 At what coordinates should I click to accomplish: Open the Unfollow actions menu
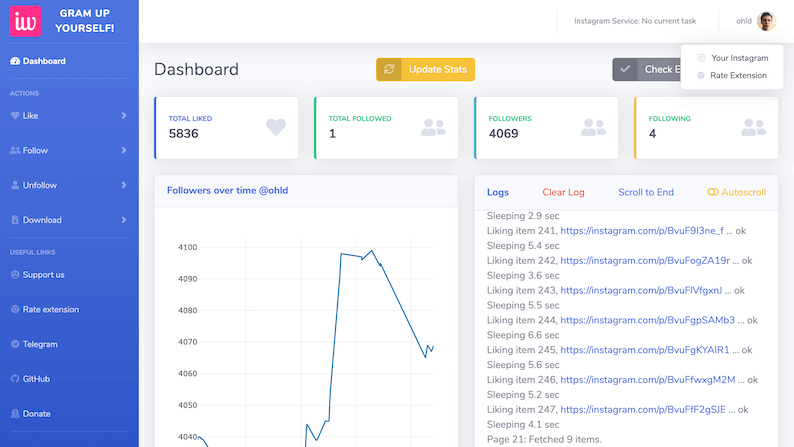69,185
